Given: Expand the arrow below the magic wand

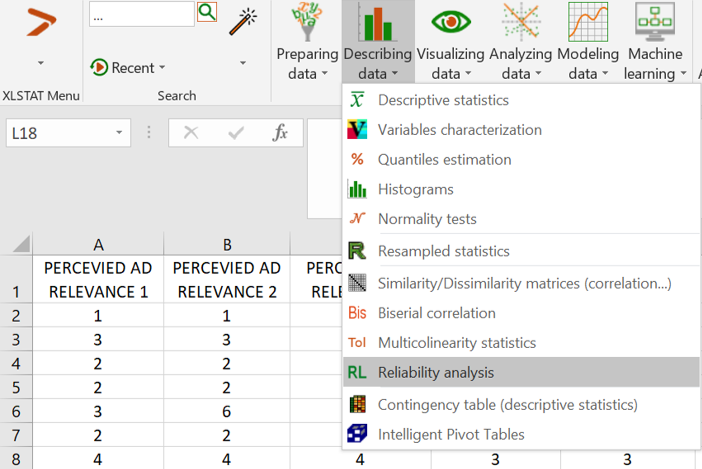Looking at the screenshot, I should 243,63.
